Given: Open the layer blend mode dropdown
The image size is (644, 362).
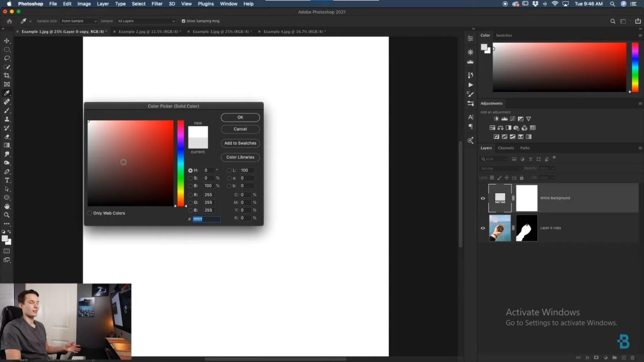Looking at the screenshot, I should click(x=499, y=168).
